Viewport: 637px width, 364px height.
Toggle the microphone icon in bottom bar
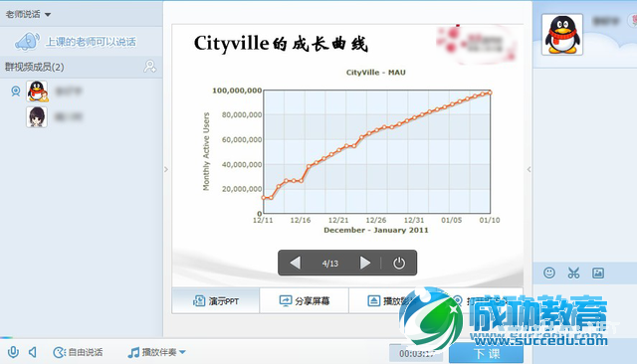click(x=13, y=352)
